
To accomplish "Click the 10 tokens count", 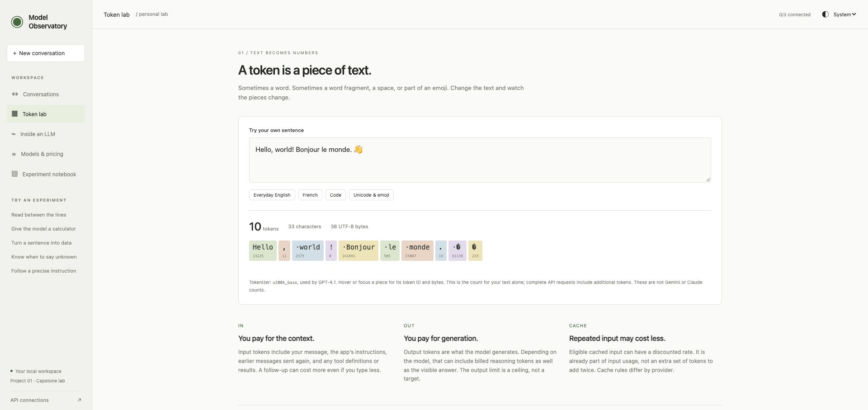I will [x=264, y=226].
